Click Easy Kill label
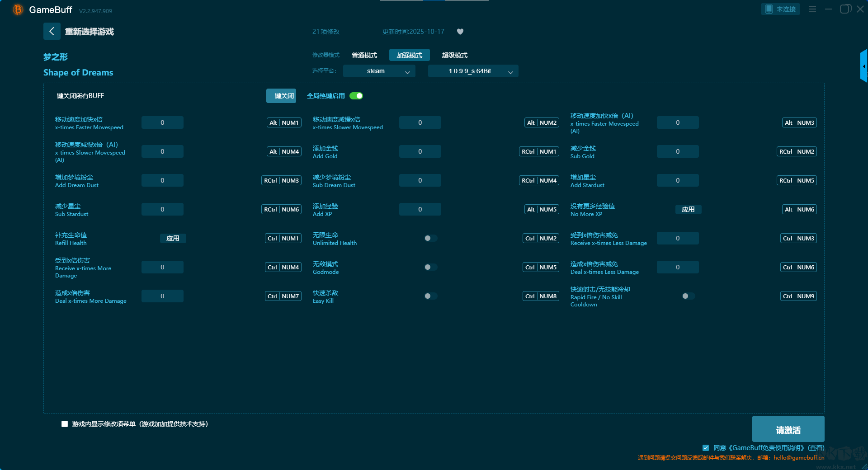 click(323, 301)
